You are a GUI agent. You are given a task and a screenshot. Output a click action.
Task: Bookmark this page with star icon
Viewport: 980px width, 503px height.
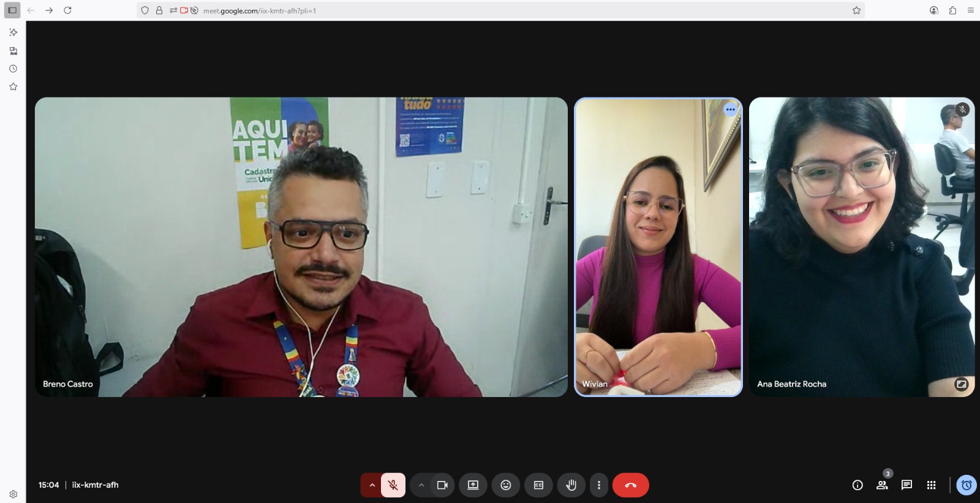[x=856, y=10]
